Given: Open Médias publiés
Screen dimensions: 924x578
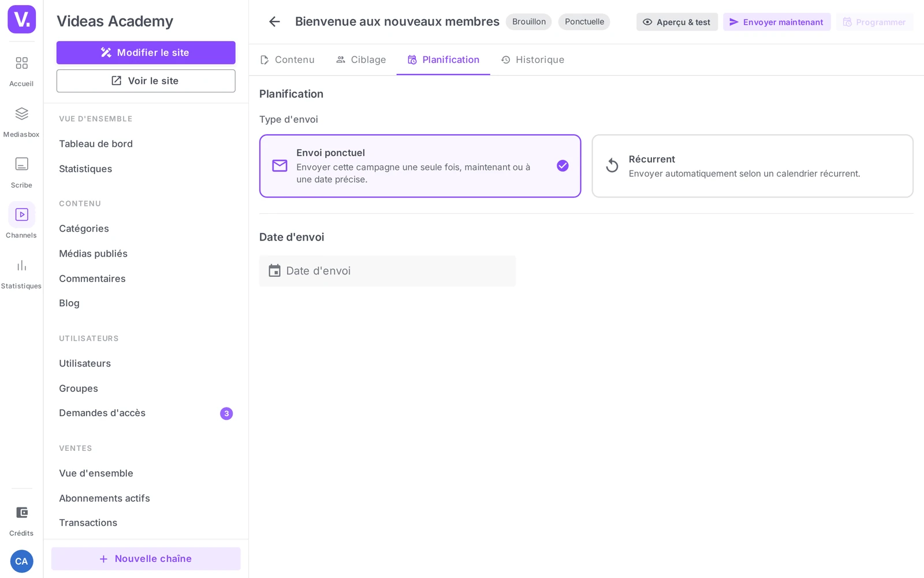Looking at the screenshot, I should click(x=93, y=254).
